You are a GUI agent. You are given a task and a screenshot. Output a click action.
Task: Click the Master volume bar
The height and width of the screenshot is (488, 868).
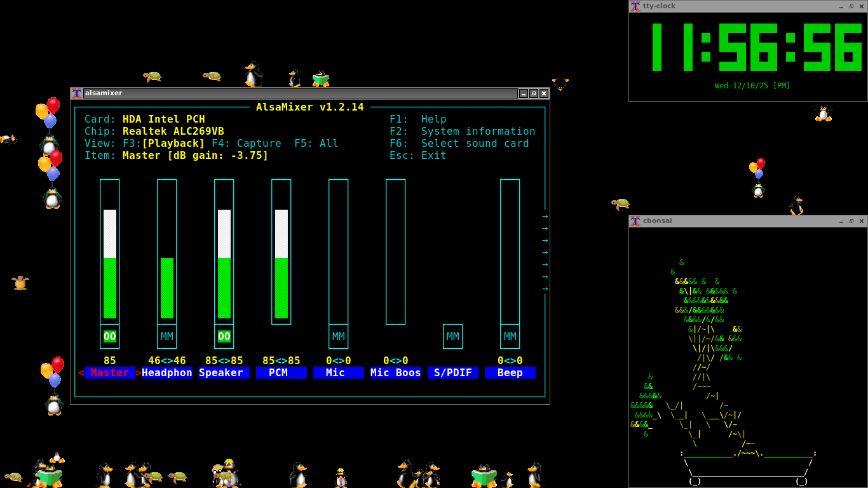tap(110, 252)
